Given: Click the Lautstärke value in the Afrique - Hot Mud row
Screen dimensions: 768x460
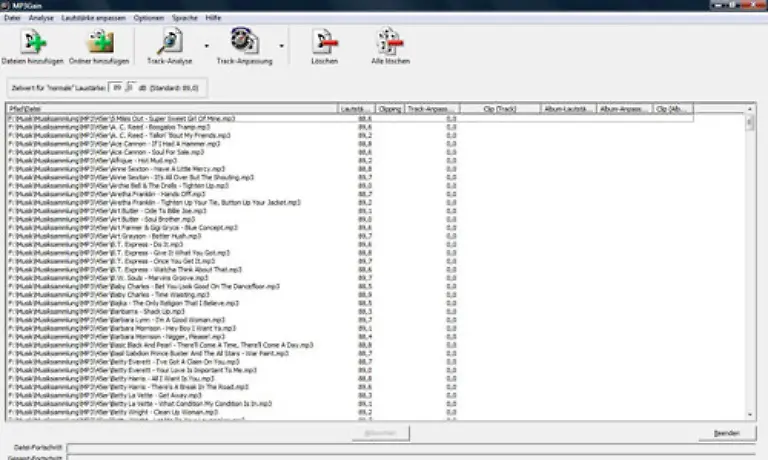Looking at the screenshot, I should click(365, 160).
